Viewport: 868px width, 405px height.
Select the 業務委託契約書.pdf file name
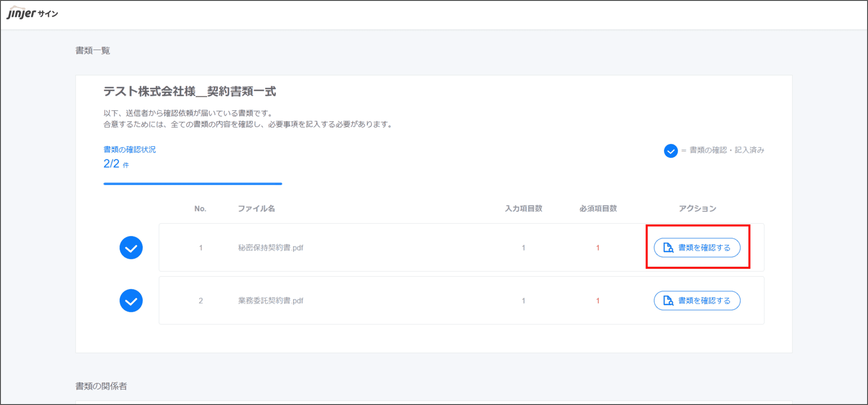(270, 301)
